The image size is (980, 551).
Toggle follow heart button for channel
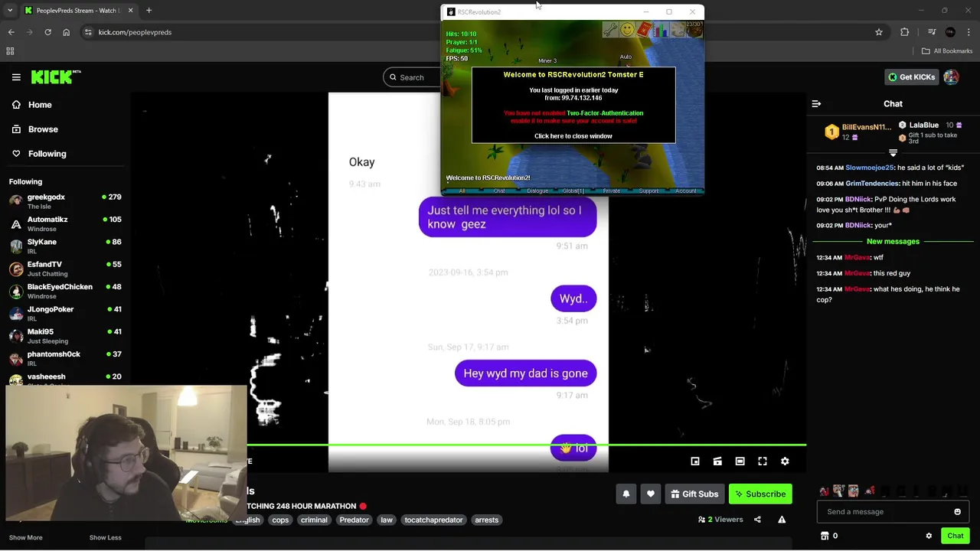[651, 494]
